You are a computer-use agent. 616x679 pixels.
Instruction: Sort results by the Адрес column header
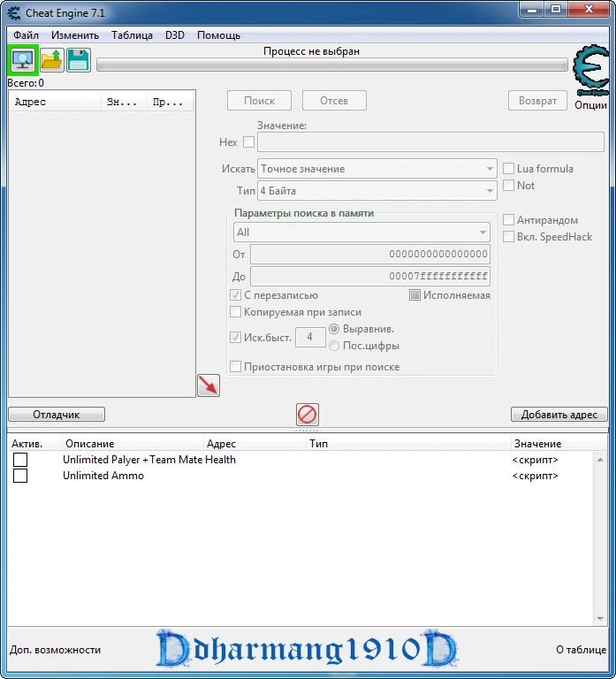(x=55, y=102)
